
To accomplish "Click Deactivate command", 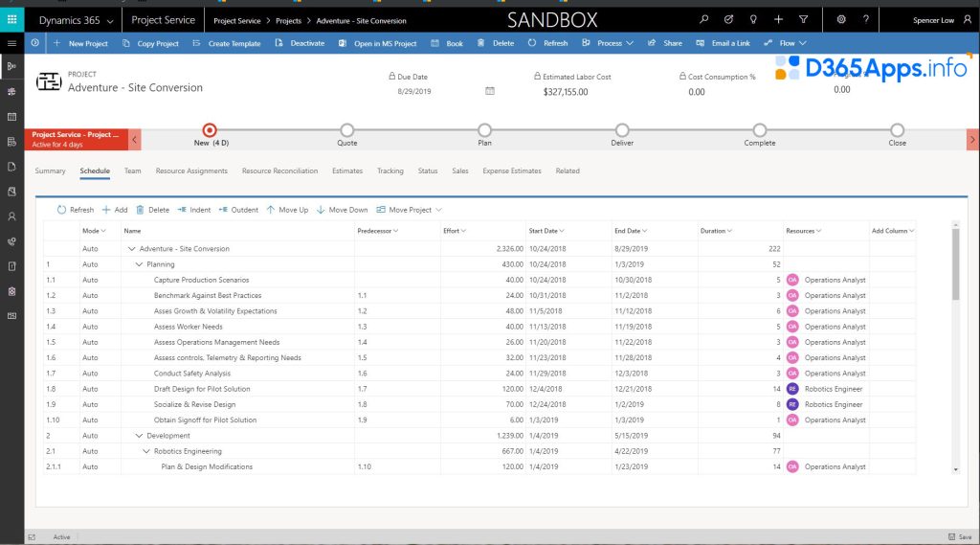I will pyautogui.click(x=300, y=43).
